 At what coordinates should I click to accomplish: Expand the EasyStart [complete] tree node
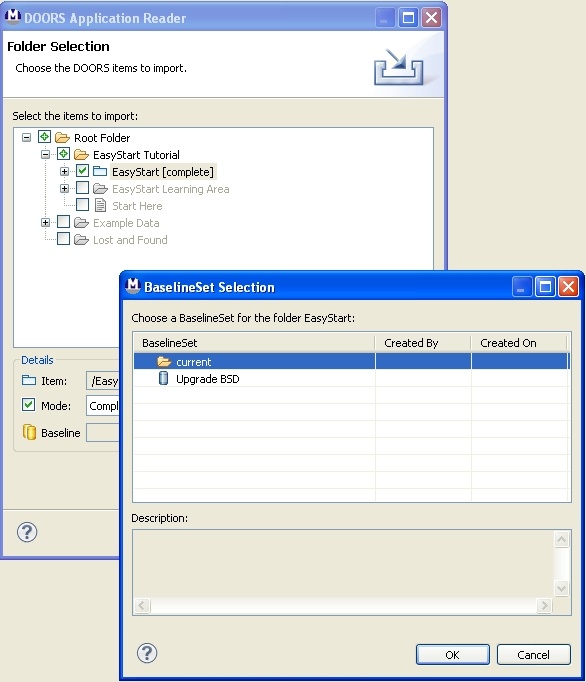coord(64,171)
